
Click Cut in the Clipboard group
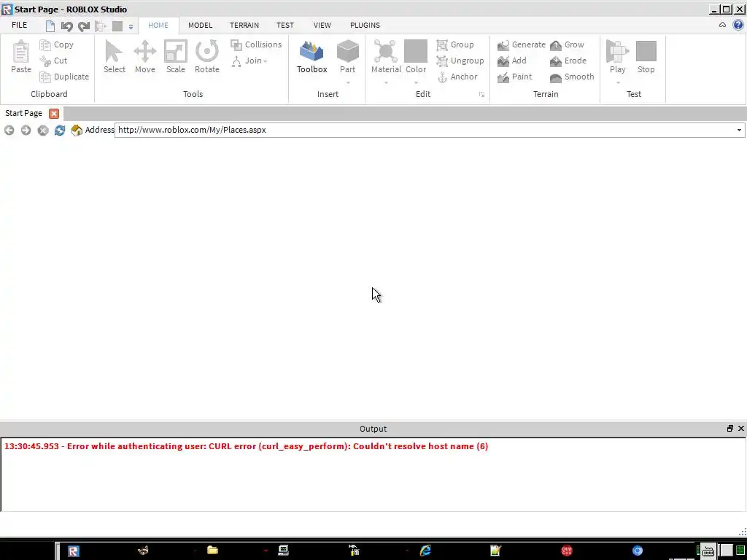53,61
